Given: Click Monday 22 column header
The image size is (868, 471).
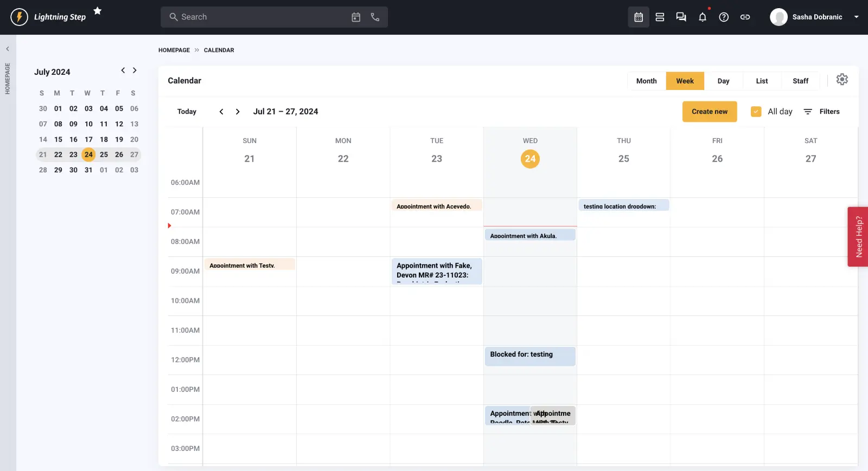Looking at the screenshot, I should 343,152.
